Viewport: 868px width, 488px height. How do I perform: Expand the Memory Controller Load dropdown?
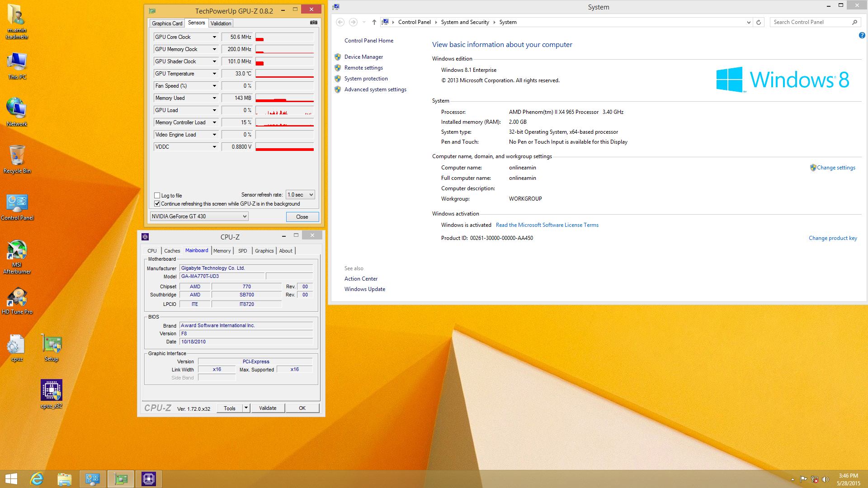[x=214, y=122]
